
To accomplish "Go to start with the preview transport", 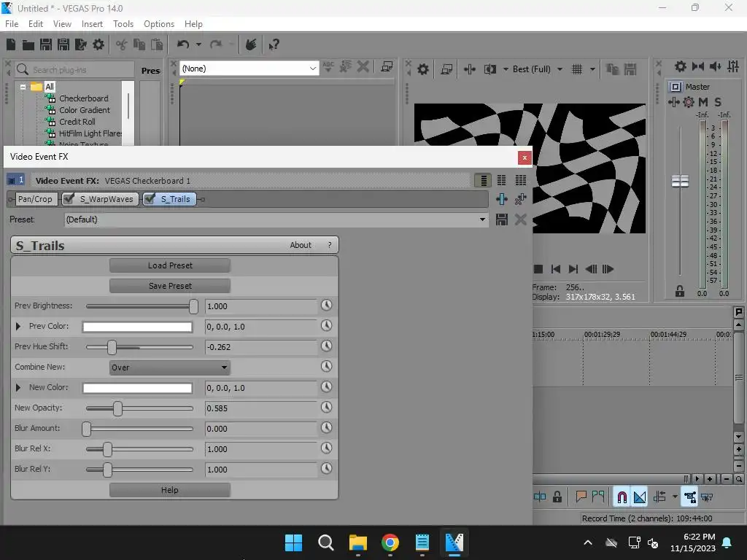I will tap(555, 269).
